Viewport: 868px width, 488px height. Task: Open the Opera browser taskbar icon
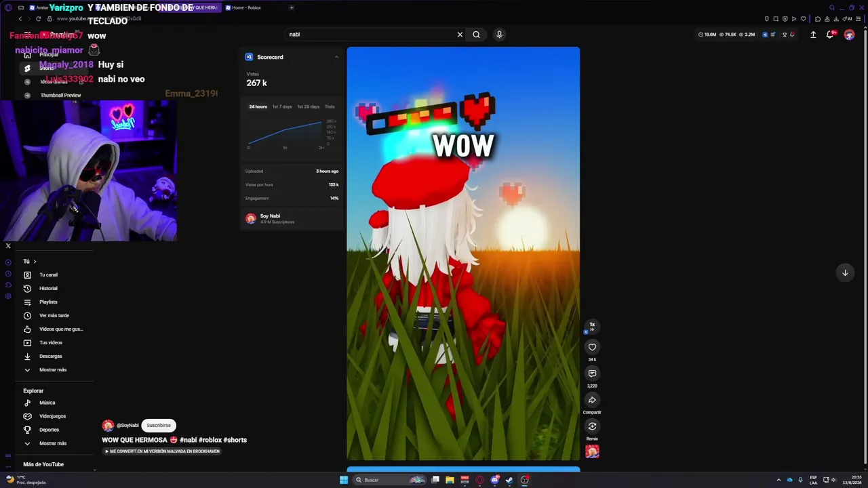tap(479, 480)
